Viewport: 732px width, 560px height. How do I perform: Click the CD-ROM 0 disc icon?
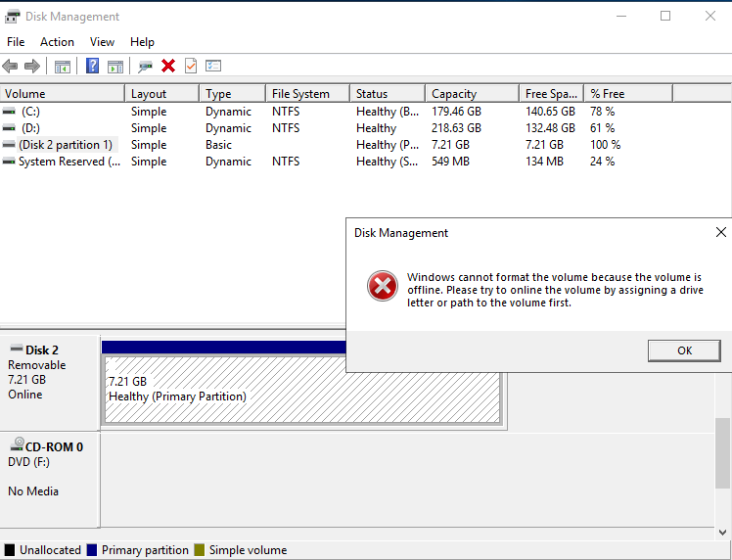(x=18, y=444)
